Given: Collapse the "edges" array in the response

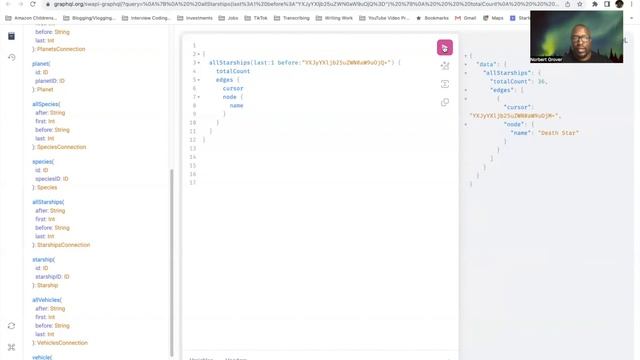Looking at the screenshot, I should pos(466,90).
